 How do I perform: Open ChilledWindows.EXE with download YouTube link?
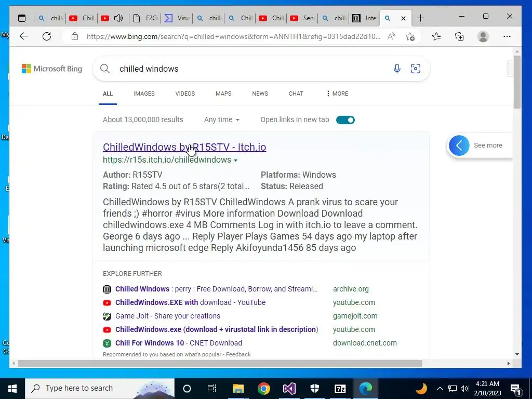click(x=190, y=303)
